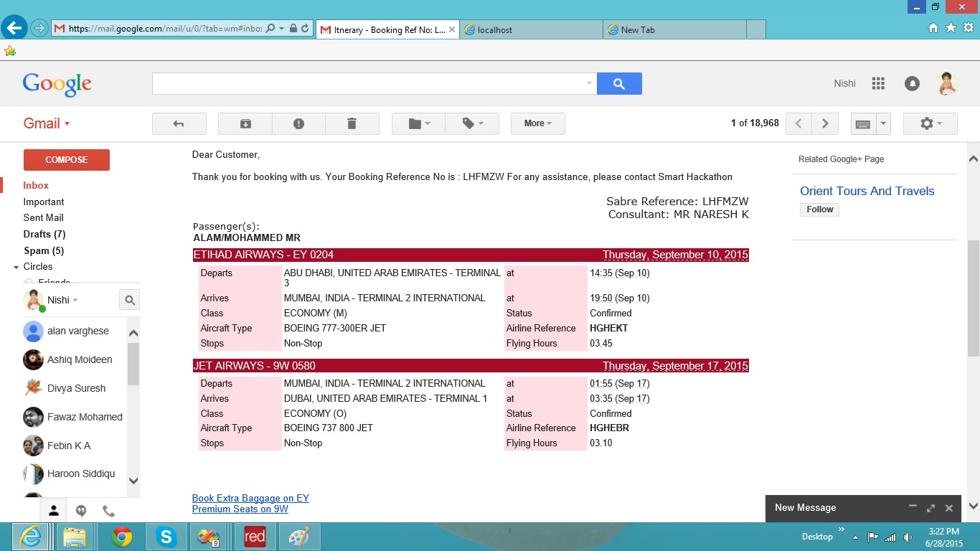This screenshot has height=551, width=980.
Task: Open Chrome from the Windows taskbar
Action: [x=122, y=537]
